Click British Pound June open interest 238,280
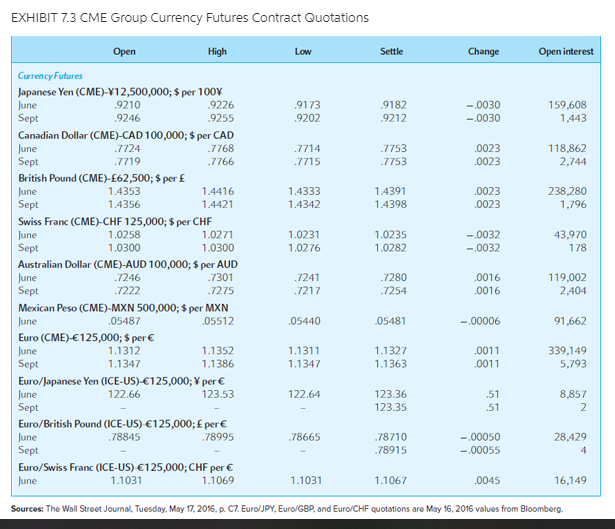The height and width of the screenshot is (529, 615). [568, 191]
